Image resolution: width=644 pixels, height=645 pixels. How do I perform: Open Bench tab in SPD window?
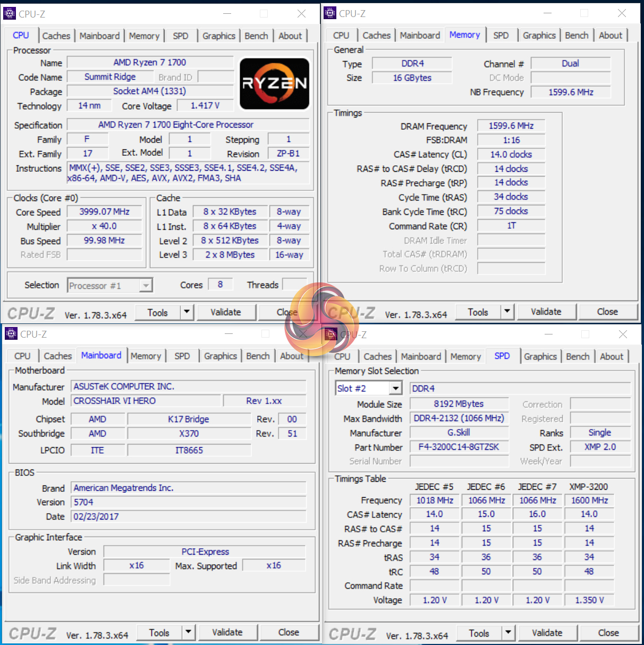[x=578, y=356]
